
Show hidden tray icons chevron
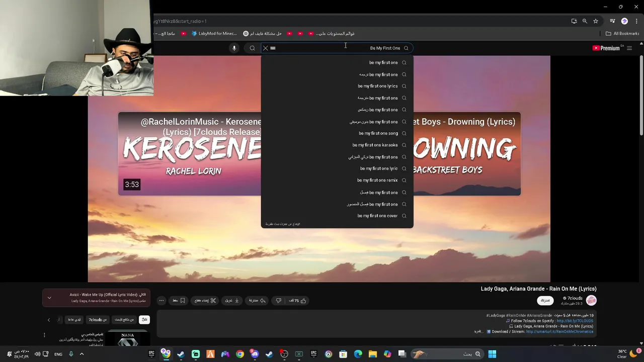[82, 354]
